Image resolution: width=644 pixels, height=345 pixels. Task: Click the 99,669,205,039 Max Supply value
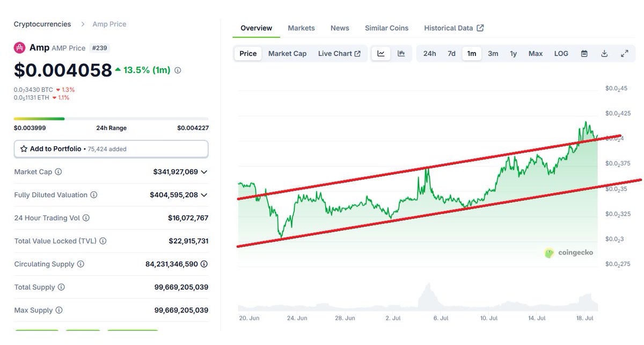click(x=181, y=311)
